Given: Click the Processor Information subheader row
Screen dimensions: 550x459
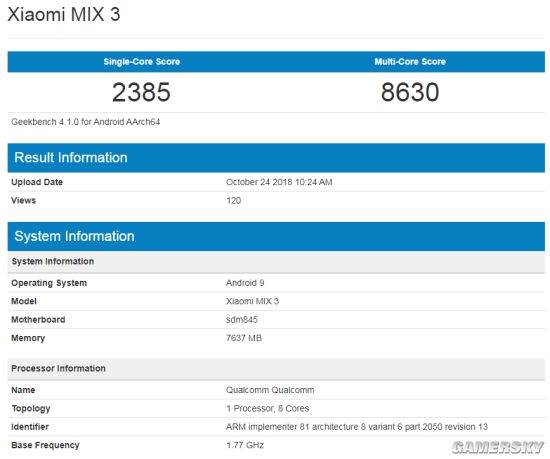Looking at the screenshot, I should pos(276,369).
